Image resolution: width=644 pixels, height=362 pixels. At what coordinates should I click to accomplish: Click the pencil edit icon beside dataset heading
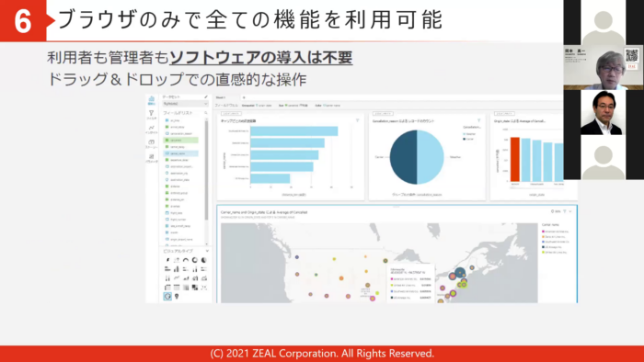[x=206, y=97]
